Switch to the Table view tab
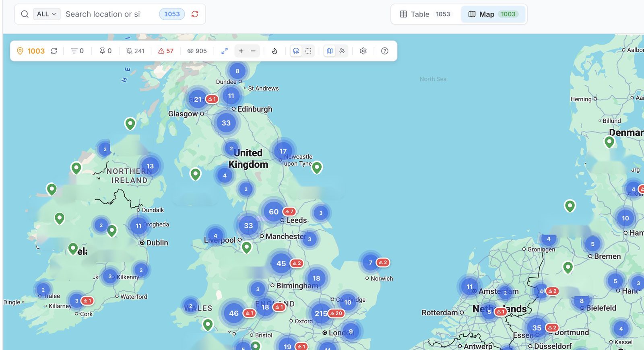The height and width of the screenshot is (350, 644). [x=425, y=14]
